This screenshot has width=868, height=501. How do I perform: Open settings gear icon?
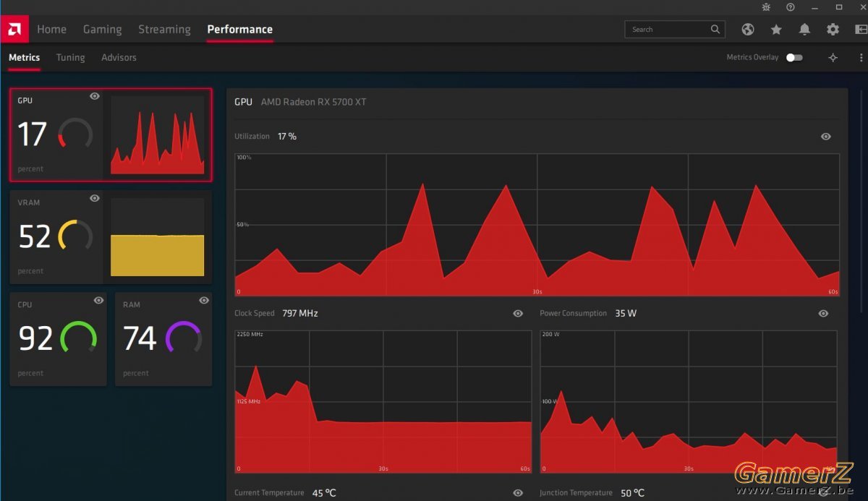coord(833,30)
